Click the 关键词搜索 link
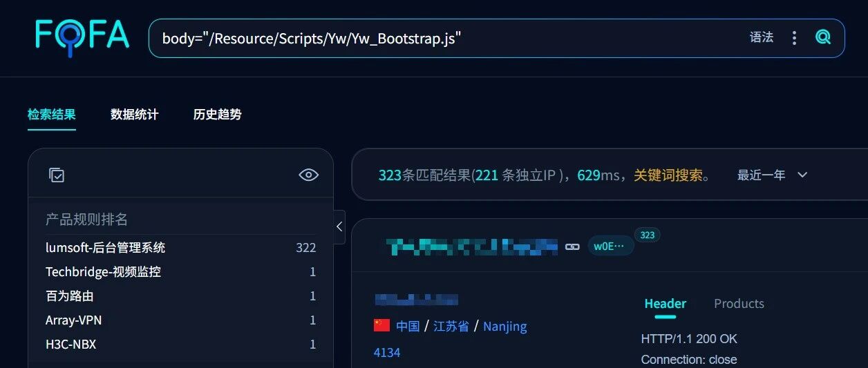 click(668, 175)
